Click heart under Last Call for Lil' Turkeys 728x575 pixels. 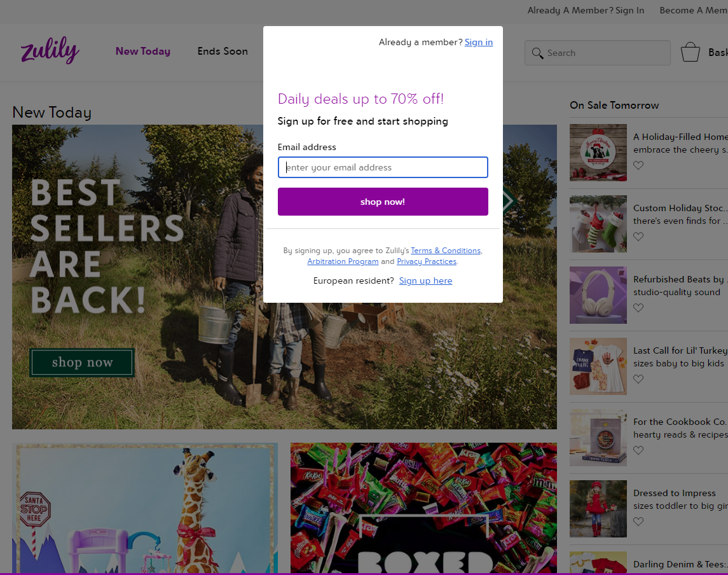(638, 379)
